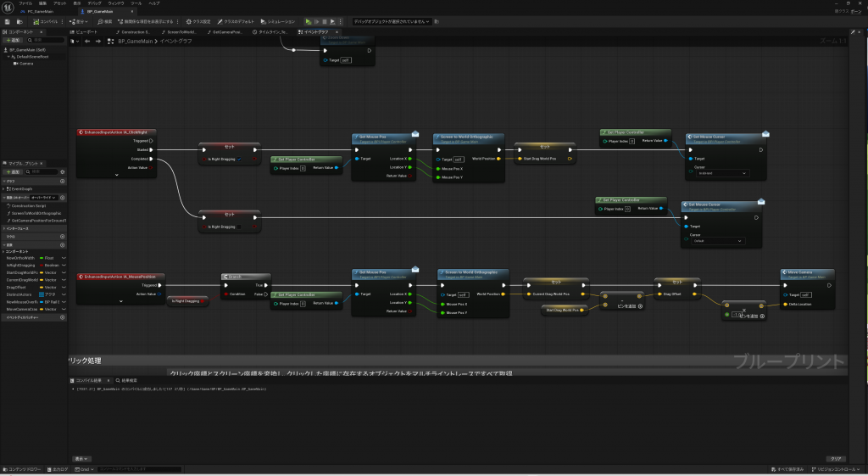Click the Stop playback button in toolbar
The height and width of the screenshot is (476, 868).
[x=325, y=21]
